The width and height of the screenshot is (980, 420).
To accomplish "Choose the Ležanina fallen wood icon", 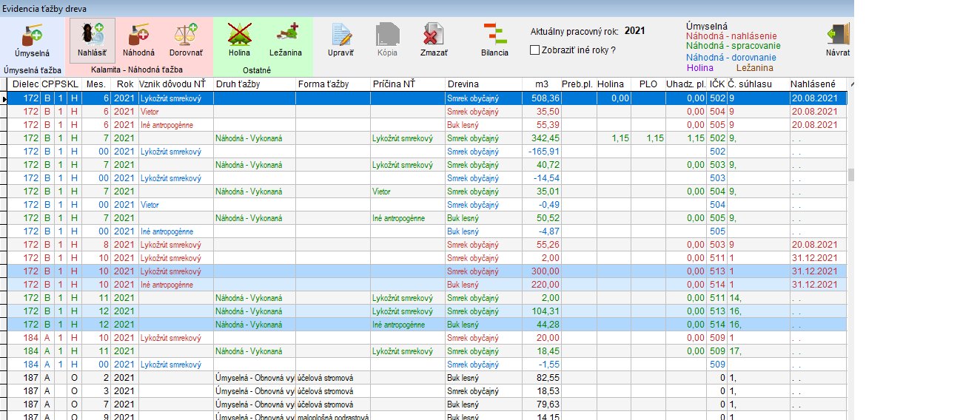I will [x=286, y=35].
